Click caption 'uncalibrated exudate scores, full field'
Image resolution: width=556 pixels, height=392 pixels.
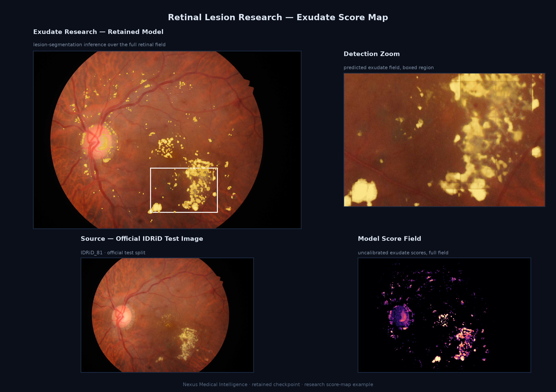point(403,253)
